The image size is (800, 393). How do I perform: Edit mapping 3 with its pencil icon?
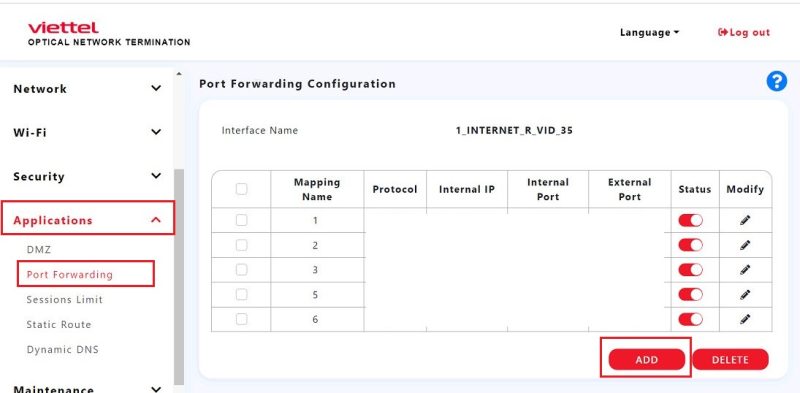745,269
